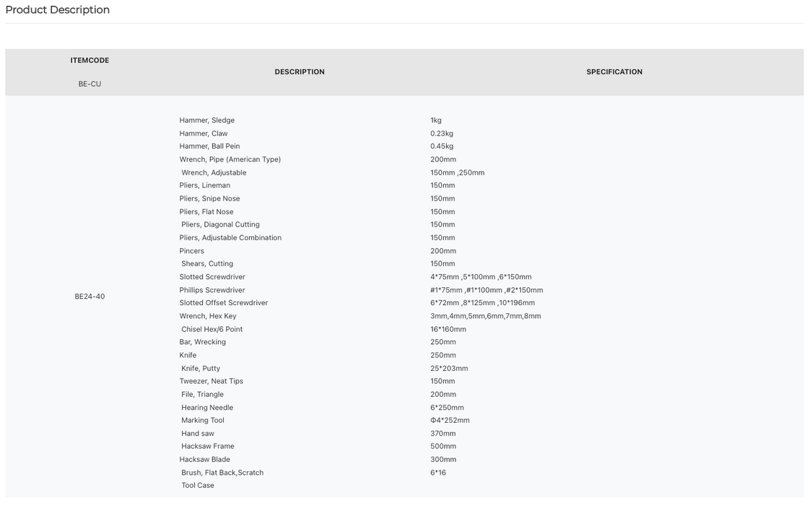The width and height of the screenshot is (812, 505).
Task: Select the Hammer, Sledge row text
Action: [x=206, y=120]
